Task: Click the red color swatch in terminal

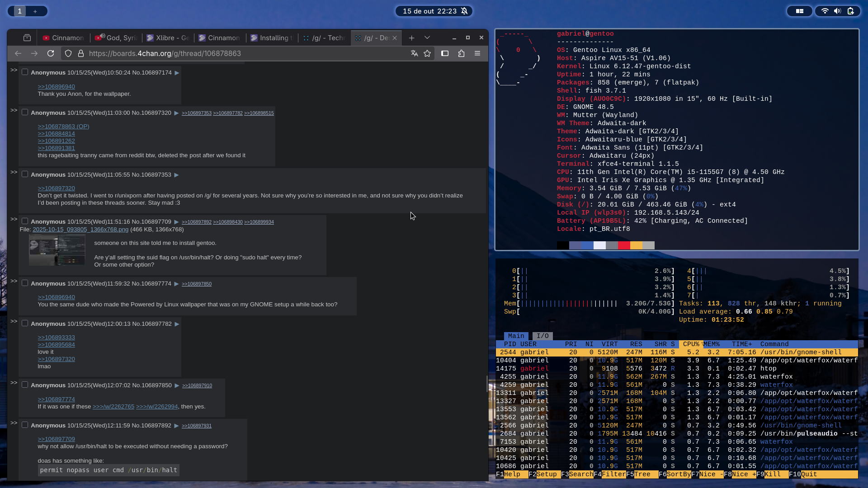Action: tap(624, 245)
